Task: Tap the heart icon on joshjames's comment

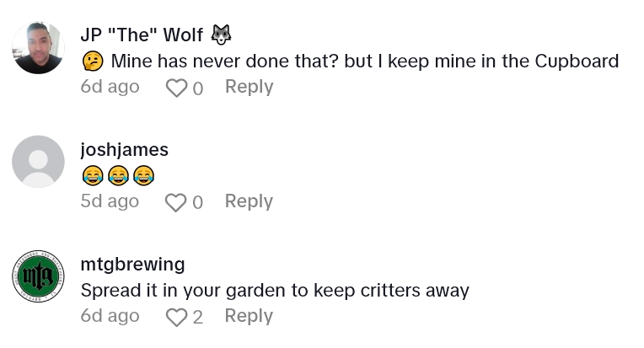Action: [175, 202]
